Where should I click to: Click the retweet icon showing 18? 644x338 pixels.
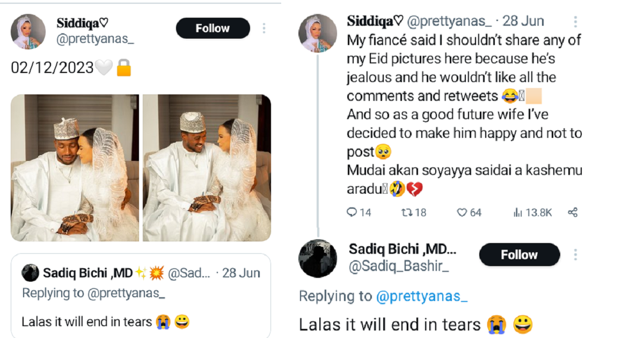point(407,213)
